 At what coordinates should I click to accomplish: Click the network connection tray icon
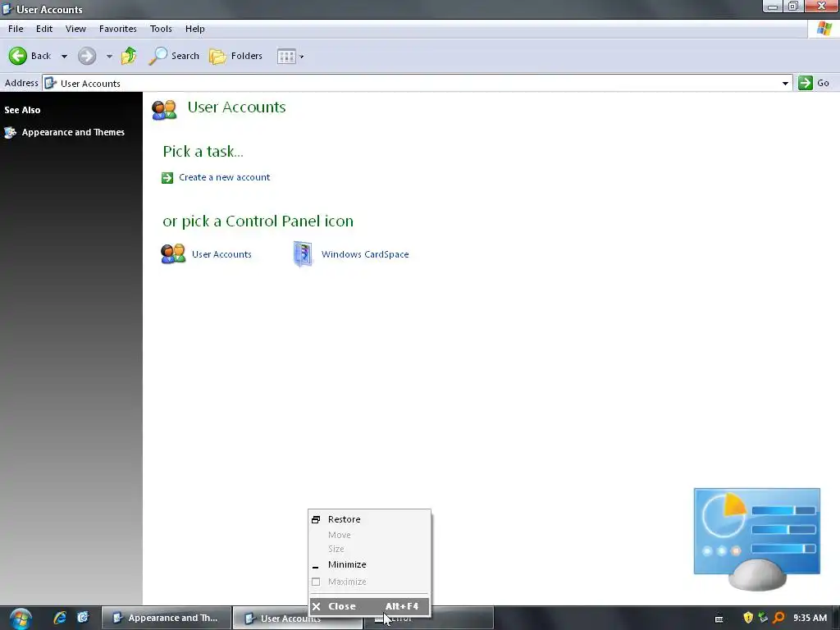coord(763,618)
